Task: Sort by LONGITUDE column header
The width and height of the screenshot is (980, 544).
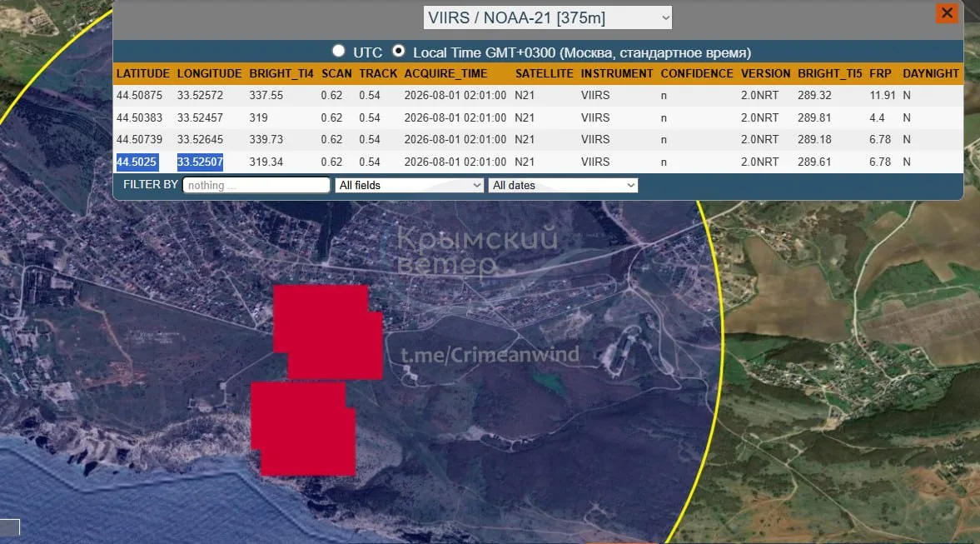Action: click(209, 73)
